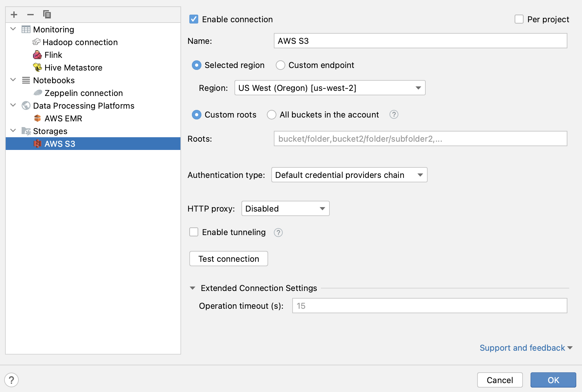Click the Notebooks group label
This screenshot has height=392, width=582.
pos(54,80)
